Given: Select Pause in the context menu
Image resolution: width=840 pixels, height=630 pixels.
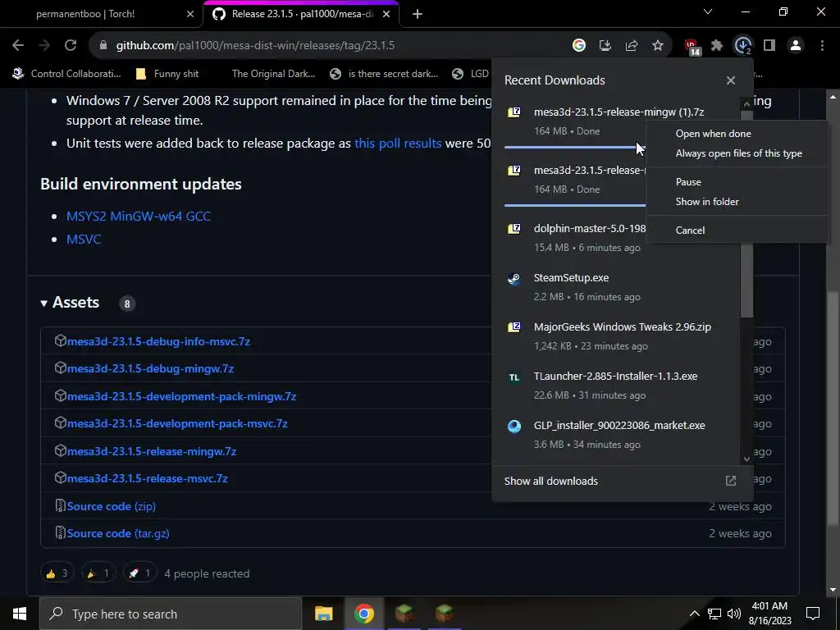Looking at the screenshot, I should [688, 182].
